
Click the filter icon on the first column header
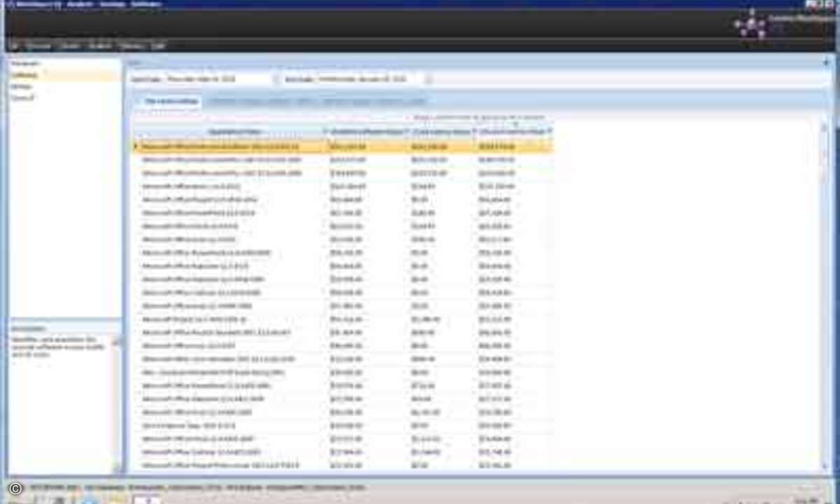(x=325, y=131)
